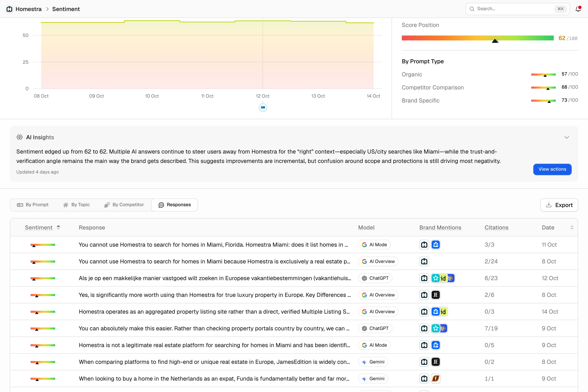Open the response 'When comparing platforms to find high-end'

214,362
